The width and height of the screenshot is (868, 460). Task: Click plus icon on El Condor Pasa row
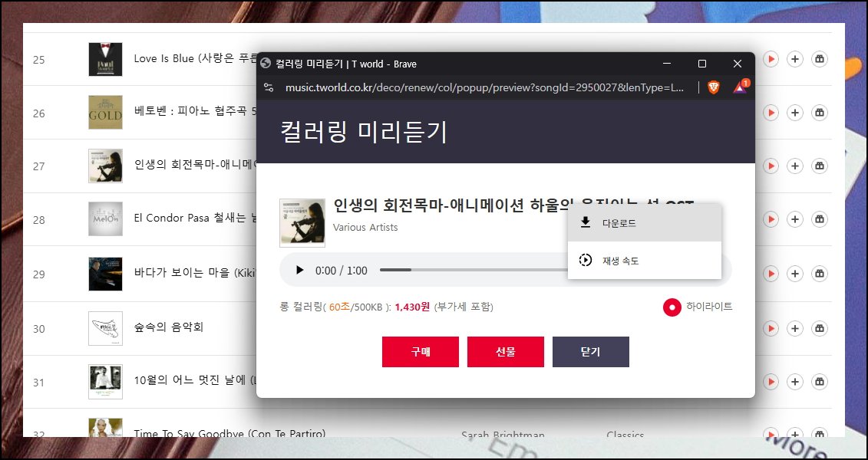pyautogui.click(x=795, y=219)
